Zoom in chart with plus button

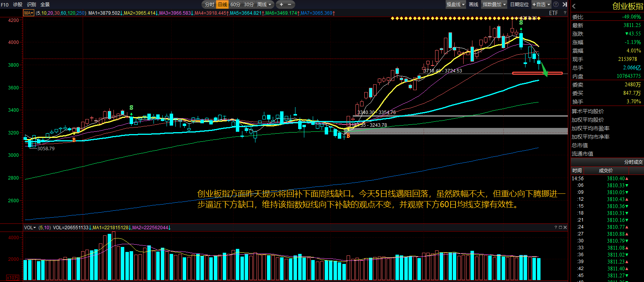[x=281, y=5]
